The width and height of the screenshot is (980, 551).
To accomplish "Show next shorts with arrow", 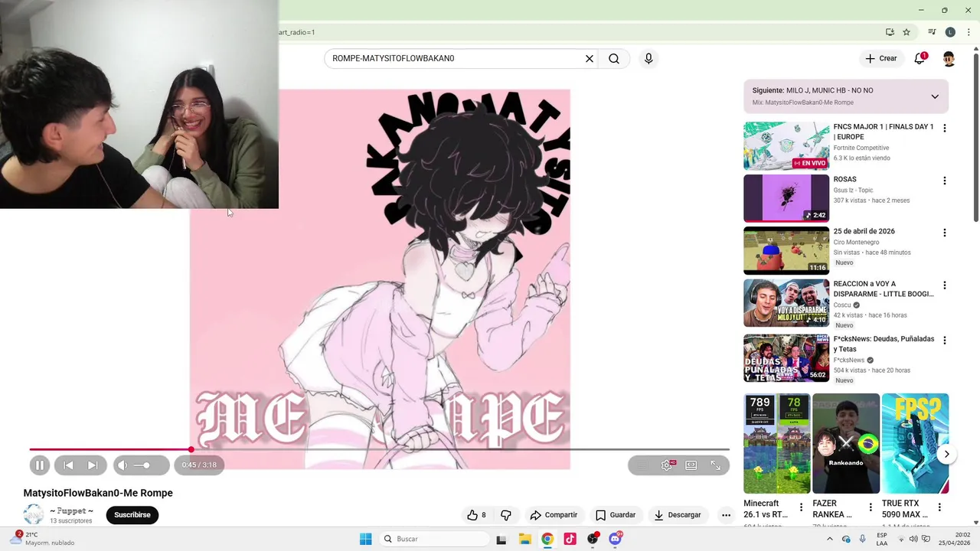I will (946, 454).
